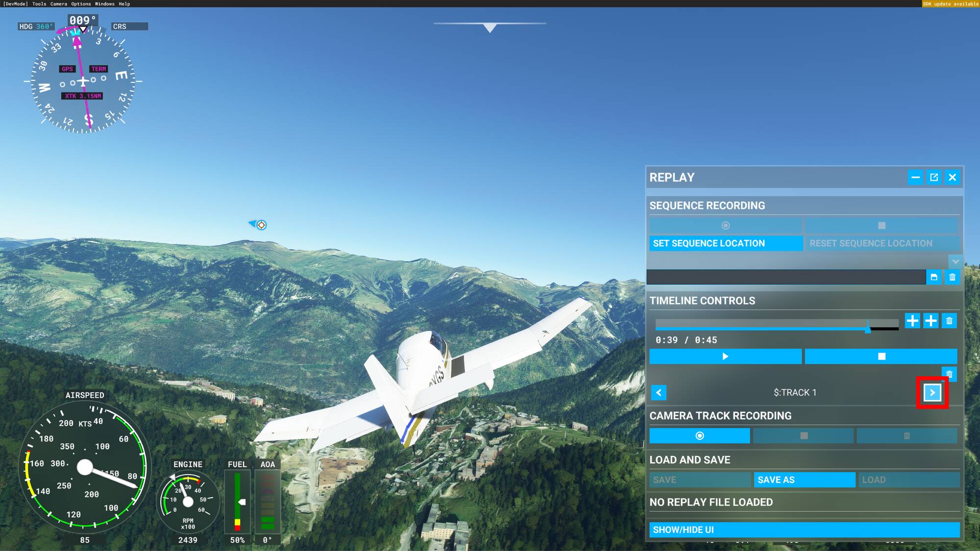980x551 pixels.
Task: Start sequence recording with record button
Action: pyautogui.click(x=725, y=225)
